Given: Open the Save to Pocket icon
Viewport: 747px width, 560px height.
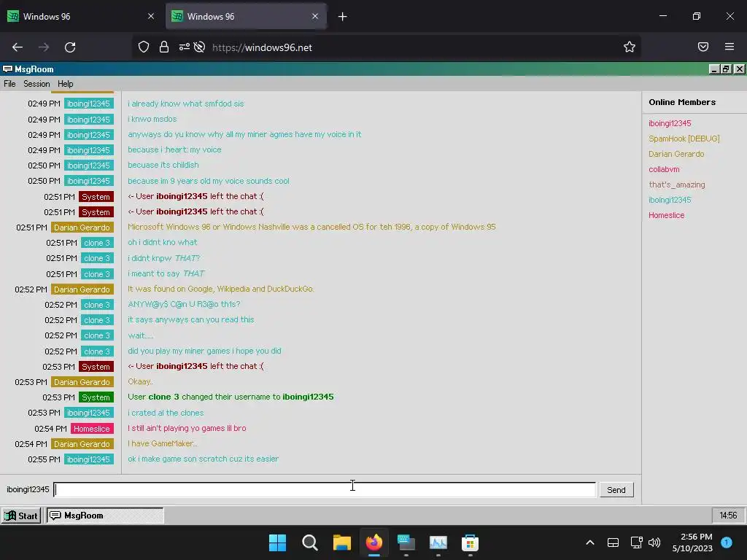Looking at the screenshot, I should 703,47.
